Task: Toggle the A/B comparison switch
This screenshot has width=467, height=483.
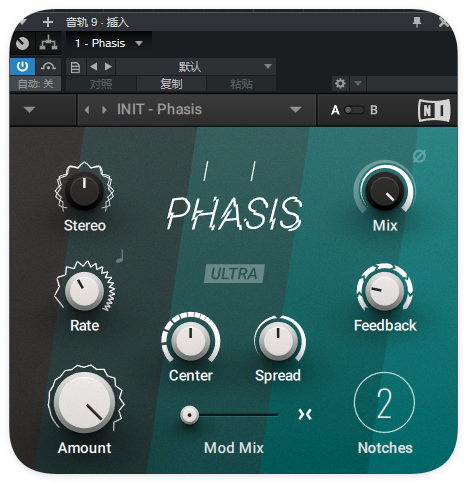Action: [x=354, y=110]
